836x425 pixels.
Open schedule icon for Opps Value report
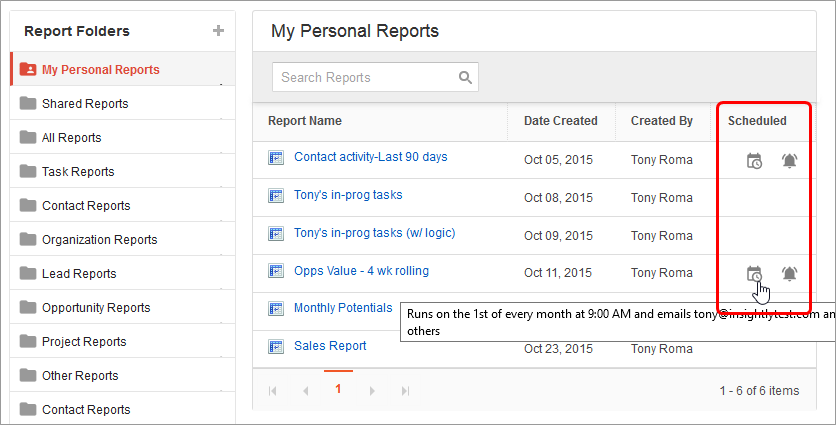754,274
